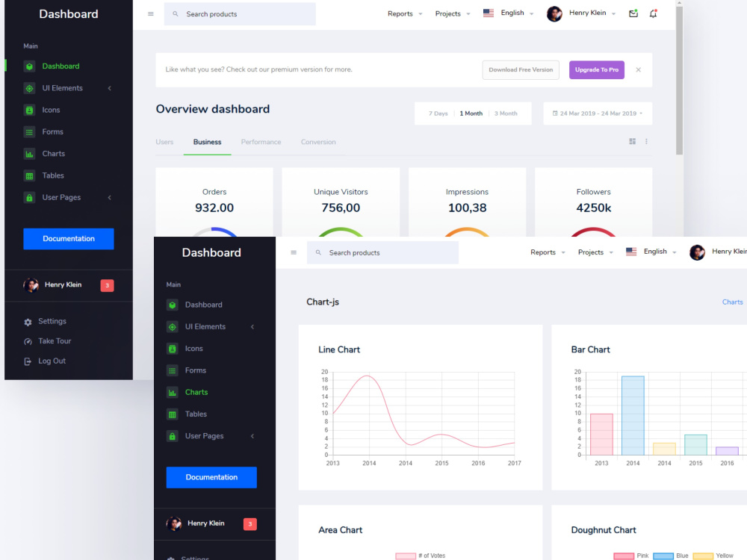Open English language dropdown in front window
This screenshot has height=560, width=747.
(651, 252)
